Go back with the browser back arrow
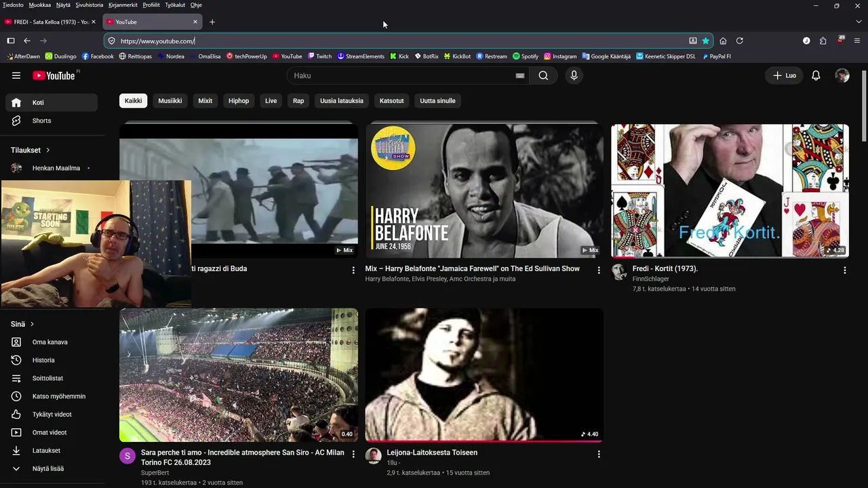Image resolution: width=868 pixels, height=488 pixels. pyautogui.click(x=27, y=41)
